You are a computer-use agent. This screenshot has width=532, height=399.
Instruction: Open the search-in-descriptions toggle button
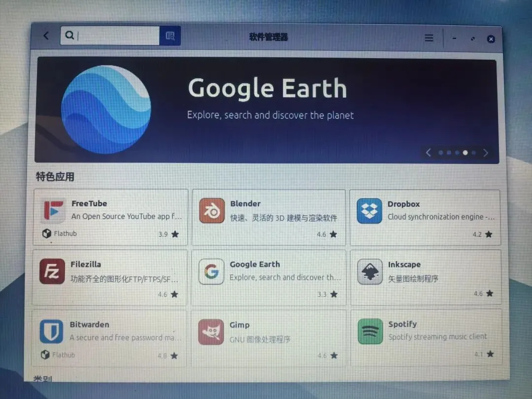click(x=170, y=35)
